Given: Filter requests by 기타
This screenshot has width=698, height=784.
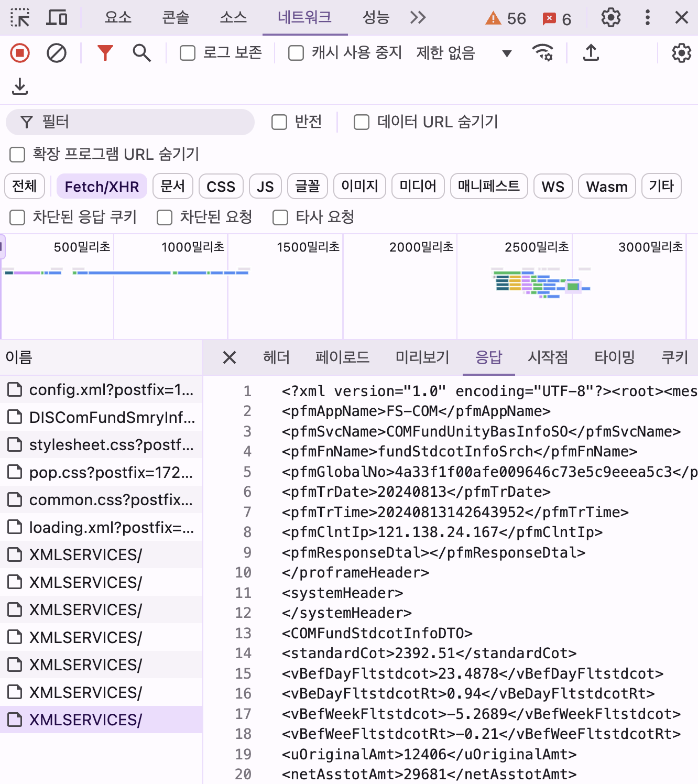Looking at the screenshot, I should [x=661, y=186].
